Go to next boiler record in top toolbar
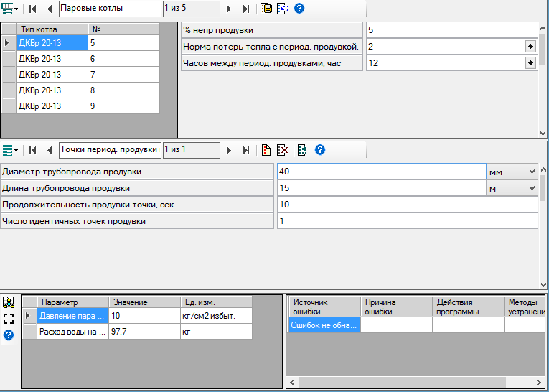The image size is (549, 392). (x=229, y=9)
